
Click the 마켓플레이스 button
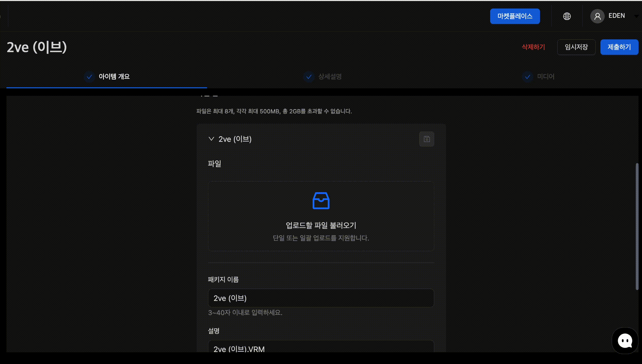pos(515,16)
